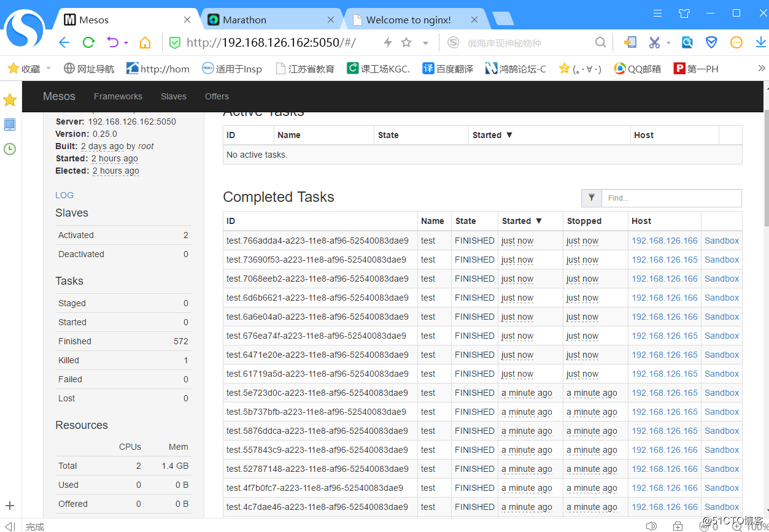Open host link for task test.73690f53

pos(665,260)
